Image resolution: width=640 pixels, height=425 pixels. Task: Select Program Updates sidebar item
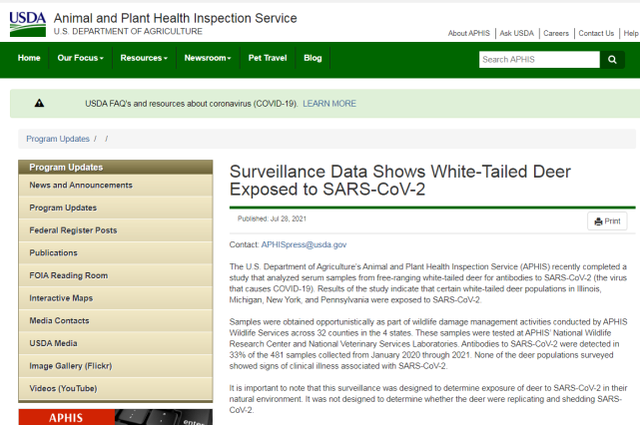click(x=116, y=208)
